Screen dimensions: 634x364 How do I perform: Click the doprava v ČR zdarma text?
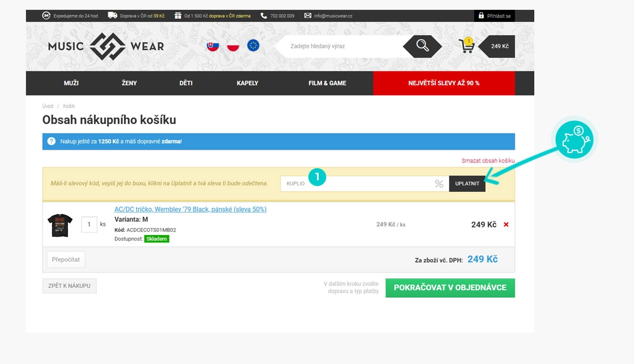229,16
